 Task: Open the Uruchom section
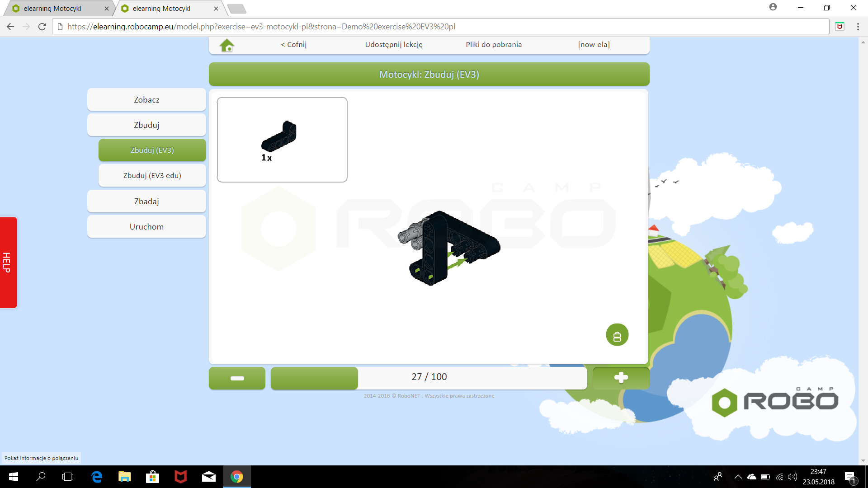point(146,226)
